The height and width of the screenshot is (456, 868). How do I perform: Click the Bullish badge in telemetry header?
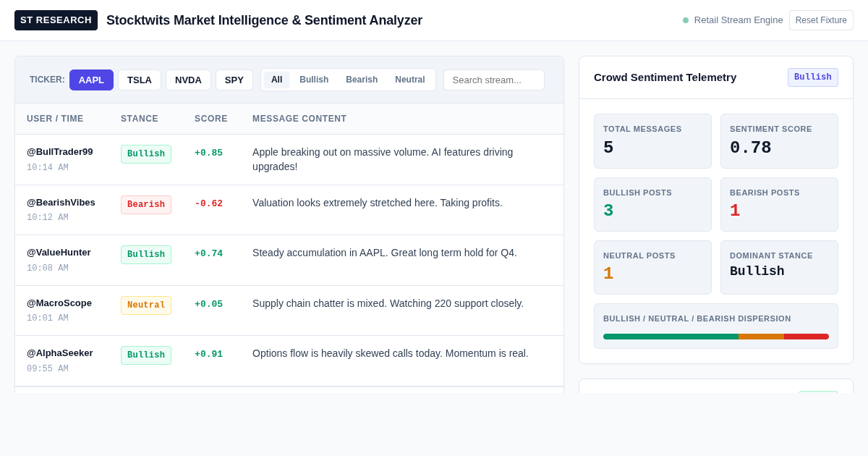click(813, 77)
